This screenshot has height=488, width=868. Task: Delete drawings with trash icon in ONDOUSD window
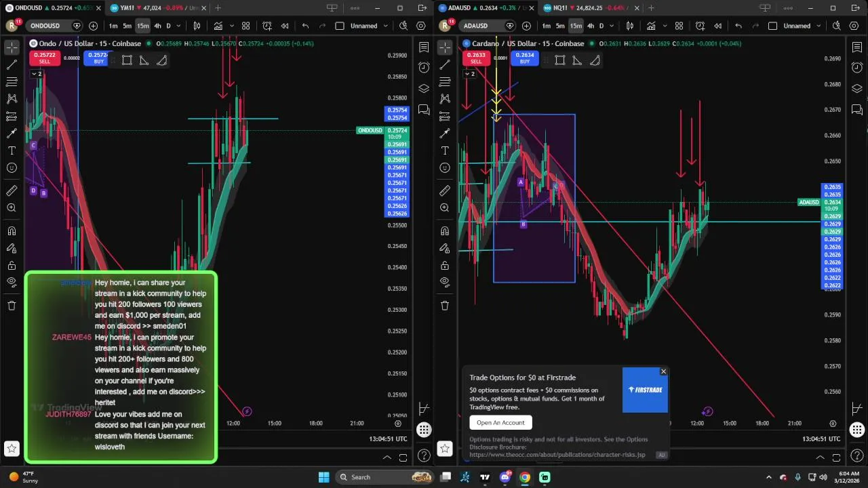point(12,306)
